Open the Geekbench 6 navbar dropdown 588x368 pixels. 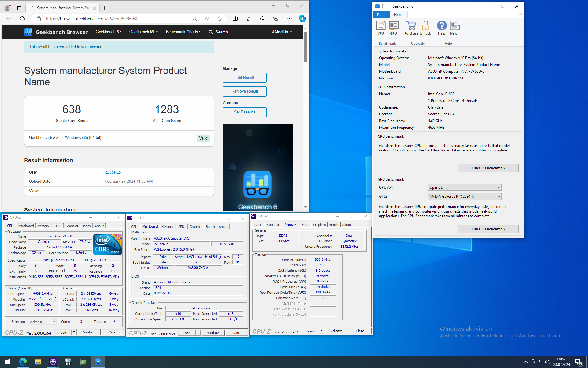[108, 32]
